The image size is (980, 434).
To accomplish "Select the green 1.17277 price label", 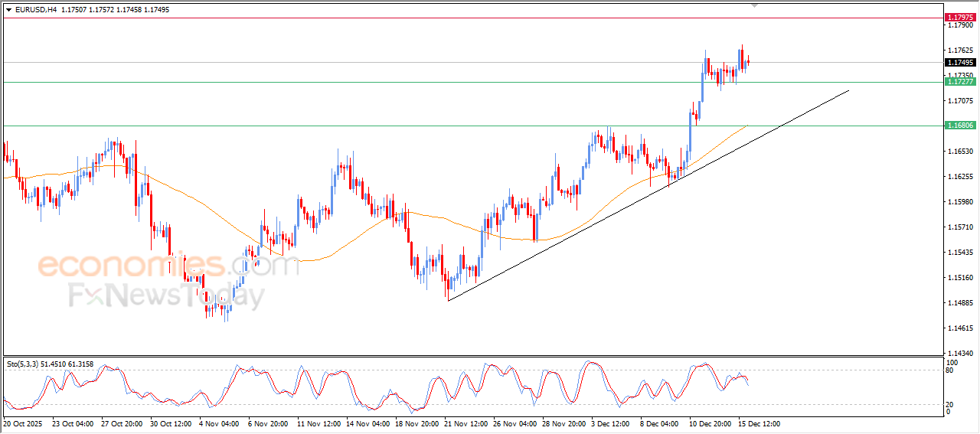I will (x=959, y=82).
